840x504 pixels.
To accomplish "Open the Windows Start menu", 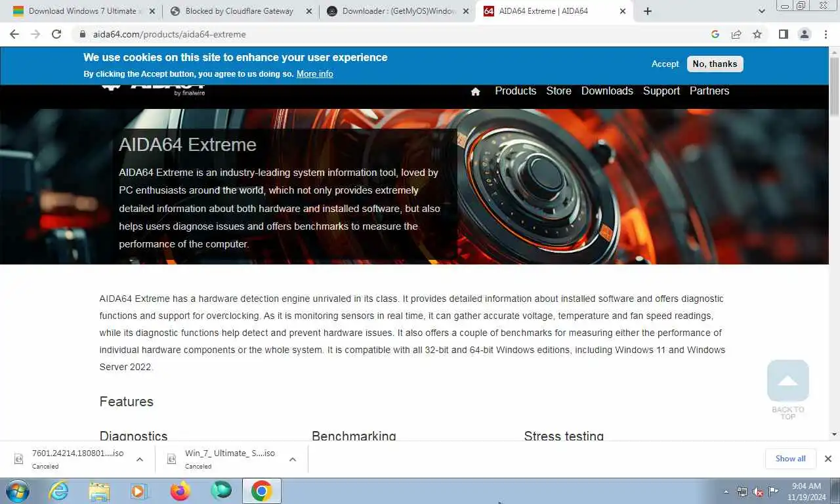I will 18,491.
